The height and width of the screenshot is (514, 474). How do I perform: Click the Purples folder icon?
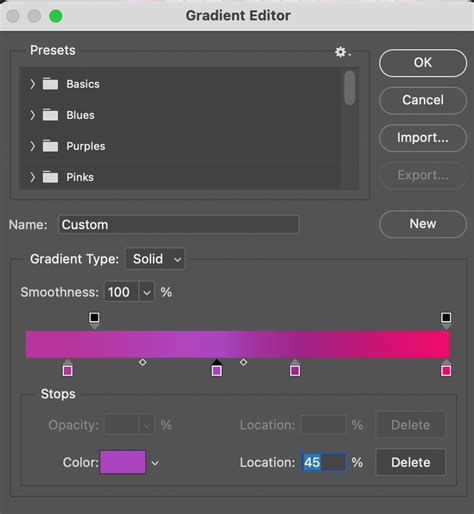point(50,146)
